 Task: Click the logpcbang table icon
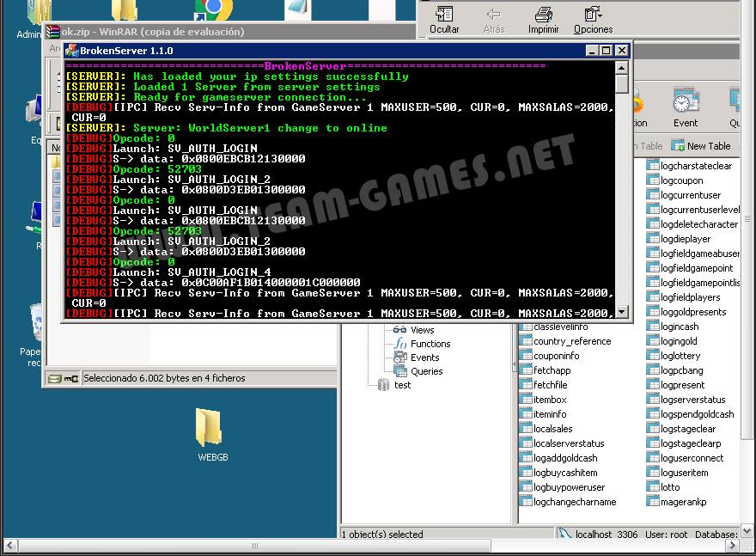point(653,370)
